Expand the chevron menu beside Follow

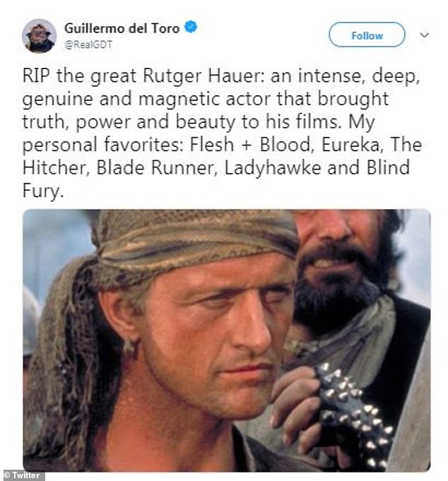[425, 35]
